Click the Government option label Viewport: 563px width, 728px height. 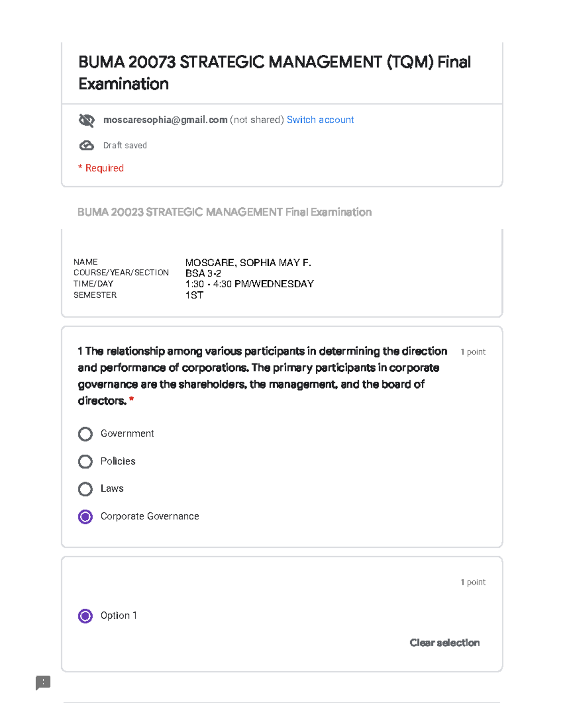pyautogui.click(x=127, y=434)
